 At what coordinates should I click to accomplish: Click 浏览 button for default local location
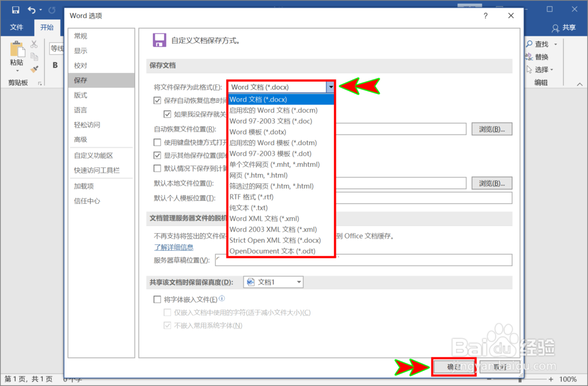tap(492, 183)
